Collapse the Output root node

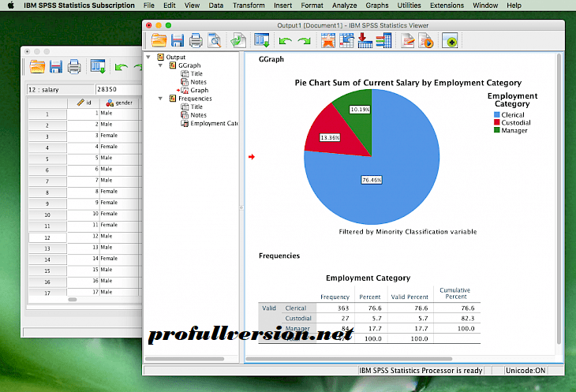tap(148, 58)
